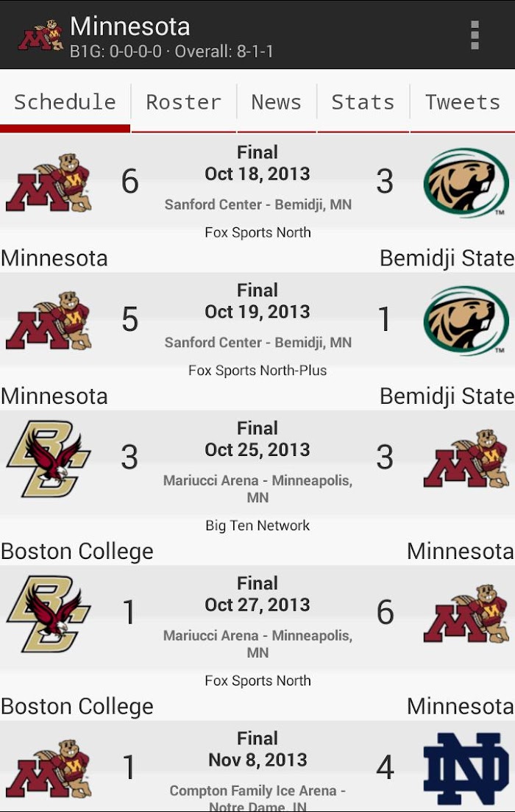Open the Oct 25, 2013 game details

257,450
